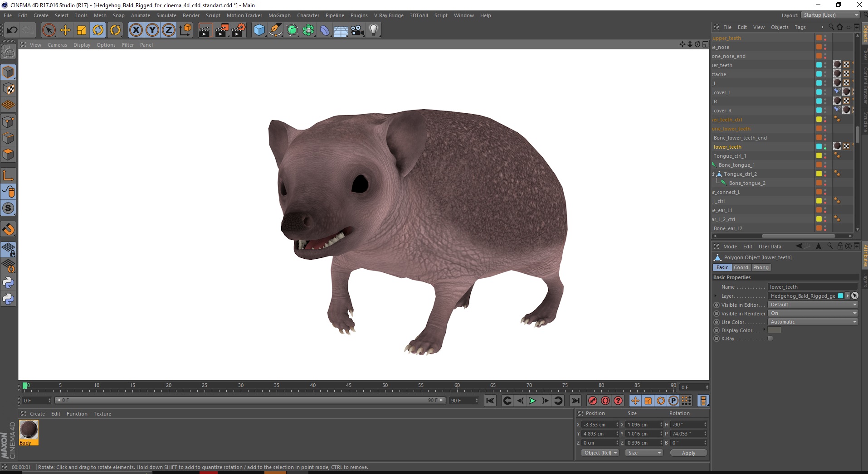Activate the Scale tool
The image size is (868, 474).
pos(82,30)
